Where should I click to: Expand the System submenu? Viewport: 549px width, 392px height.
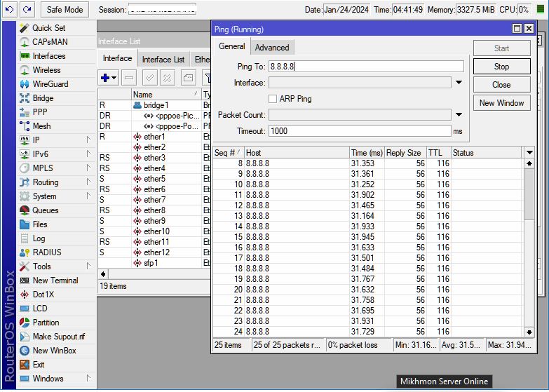tap(88, 196)
